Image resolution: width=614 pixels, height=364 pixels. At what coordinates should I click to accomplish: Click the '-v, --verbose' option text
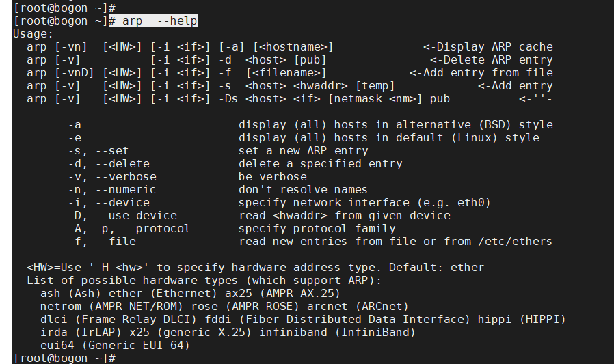111,177
